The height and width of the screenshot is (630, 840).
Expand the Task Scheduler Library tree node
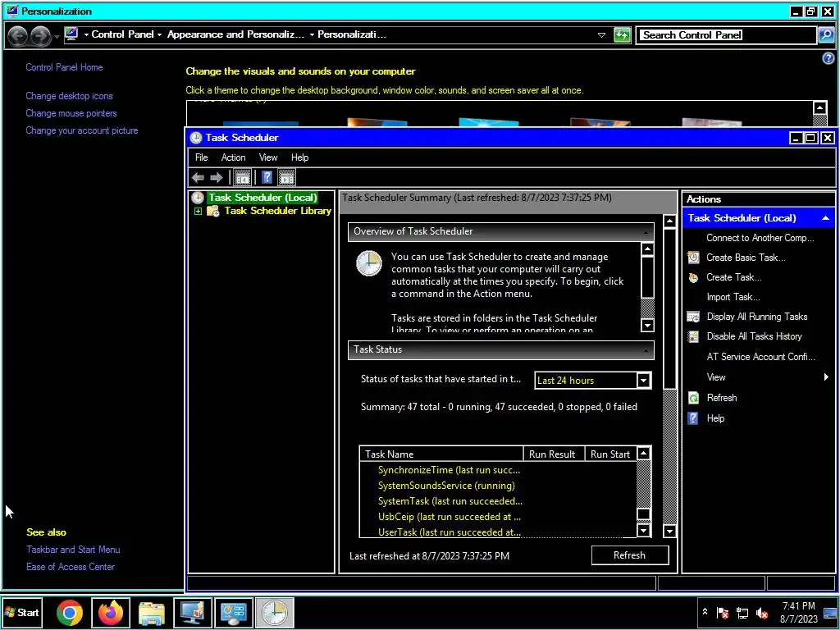coord(199,211)
